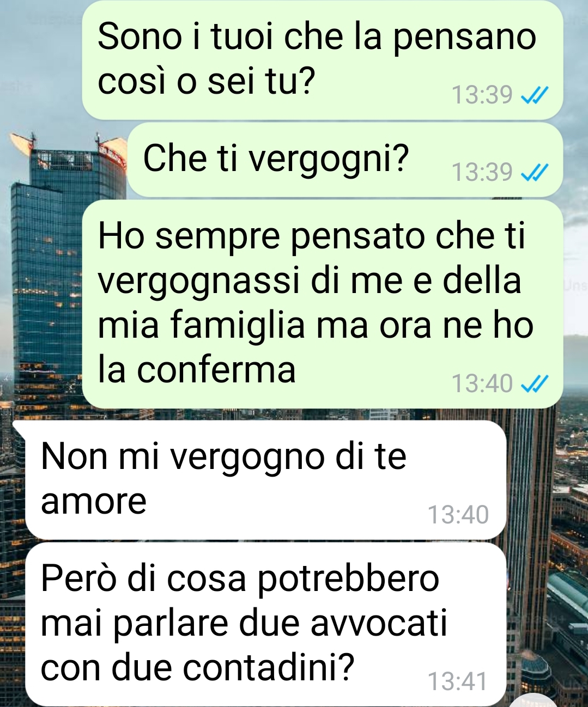The image size is (588, 707).
Task: Tap the 13:39 timestamp on 'Che ti vergogni?'
Action: (482, 172)
